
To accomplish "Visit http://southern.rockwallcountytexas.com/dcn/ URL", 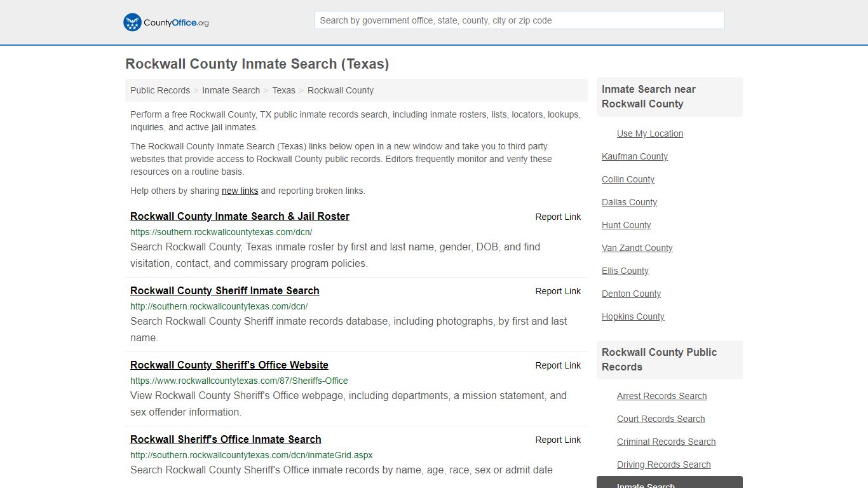I will point(219,306).
